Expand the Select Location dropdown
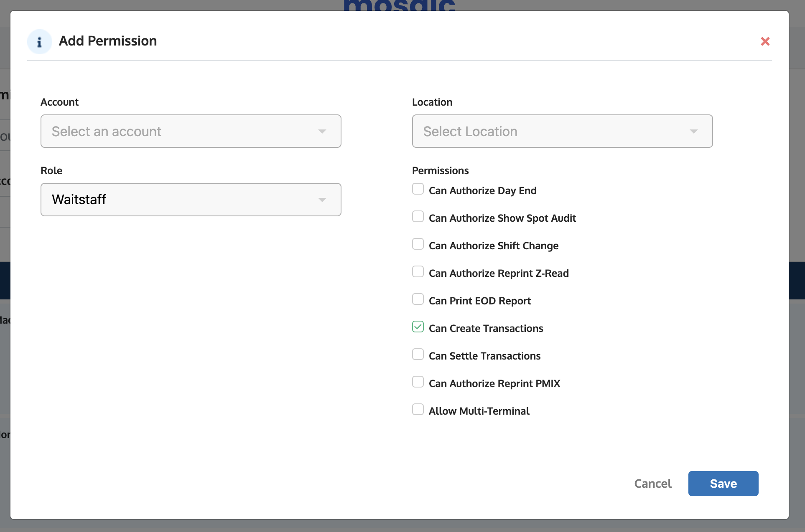The height and width of the screenshot is (532, 805). coord(562,131)
